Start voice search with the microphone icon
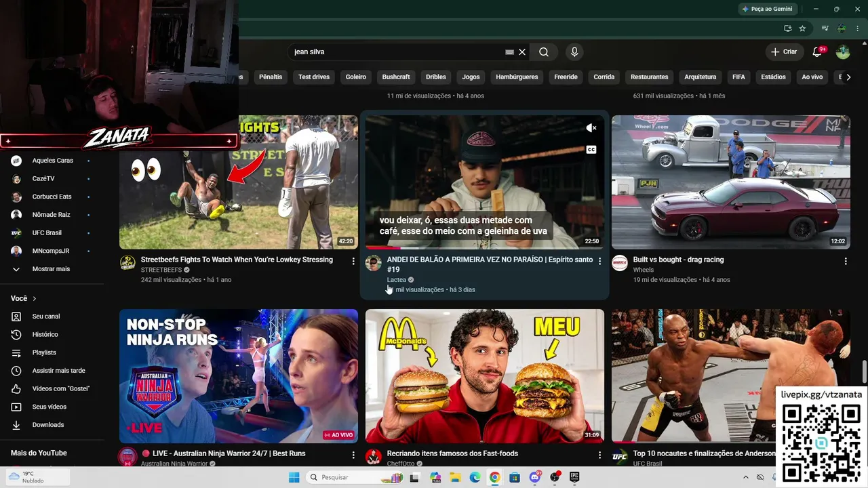 pyautogui.click(x=574, y=52)
